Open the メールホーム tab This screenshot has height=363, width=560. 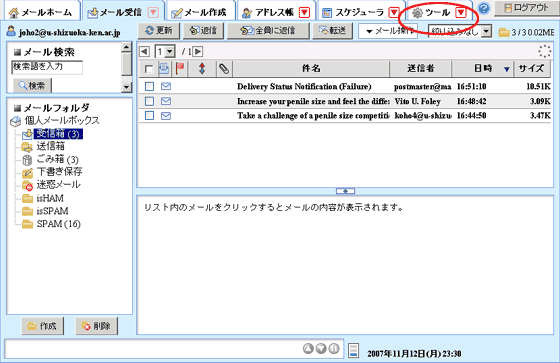[40, 13]
